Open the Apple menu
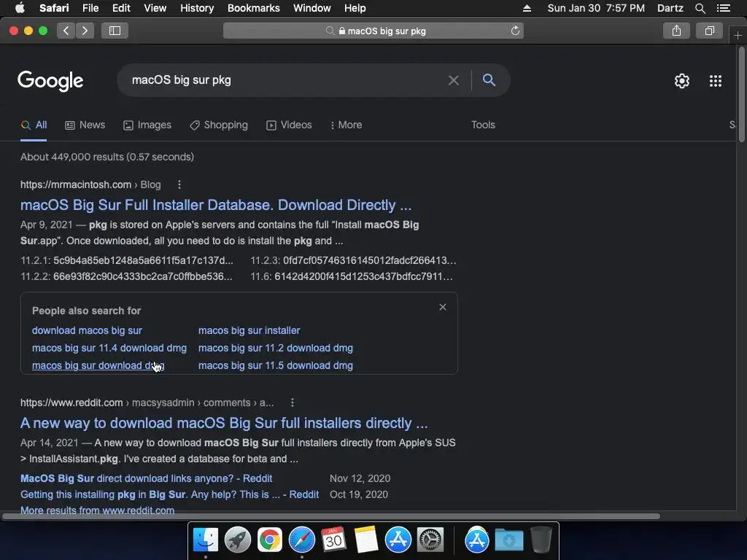The width and height of the screenshot is (747, 560). coord(20,8)
